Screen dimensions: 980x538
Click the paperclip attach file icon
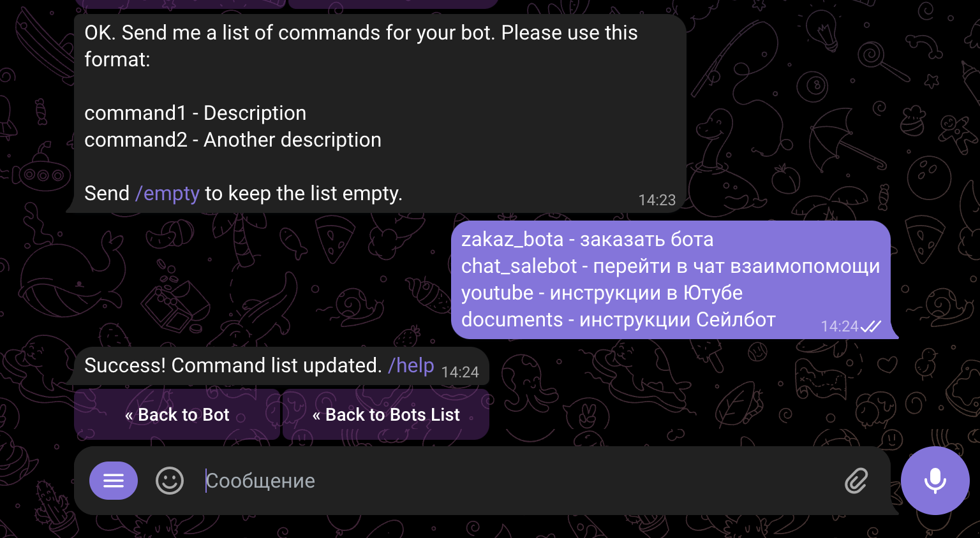[x=856, y=481]
